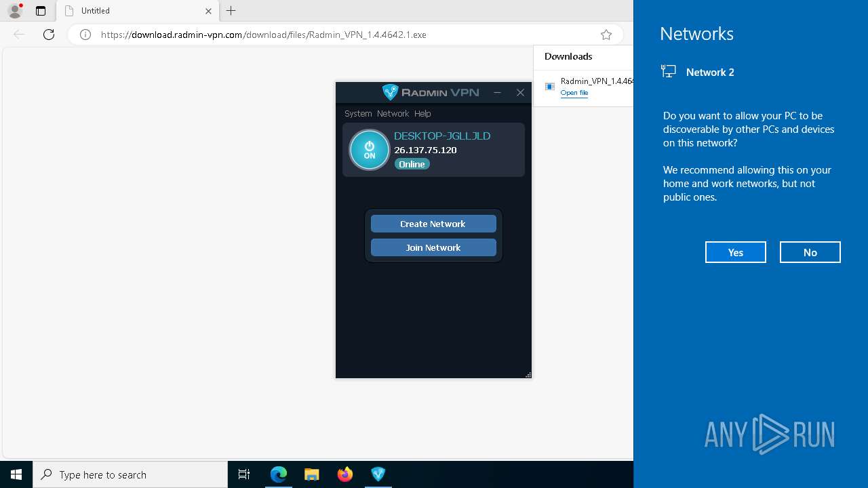
Task: Open the Help menu in Radmin VPN
Action: pyautogui.click(x=422, y=113)
